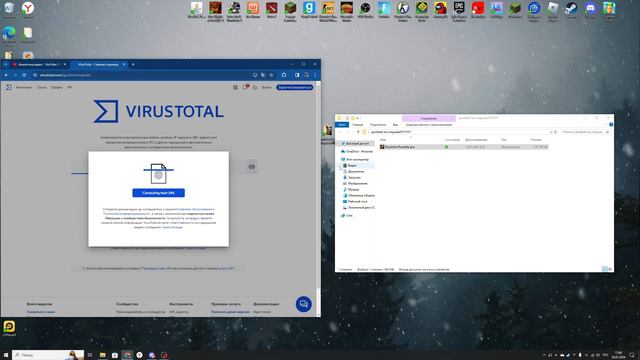The height and width of the screenshot is (360, 640).
Task: Switch Explorer to details view icon in status bar
Action: click(x=604, y=269)
